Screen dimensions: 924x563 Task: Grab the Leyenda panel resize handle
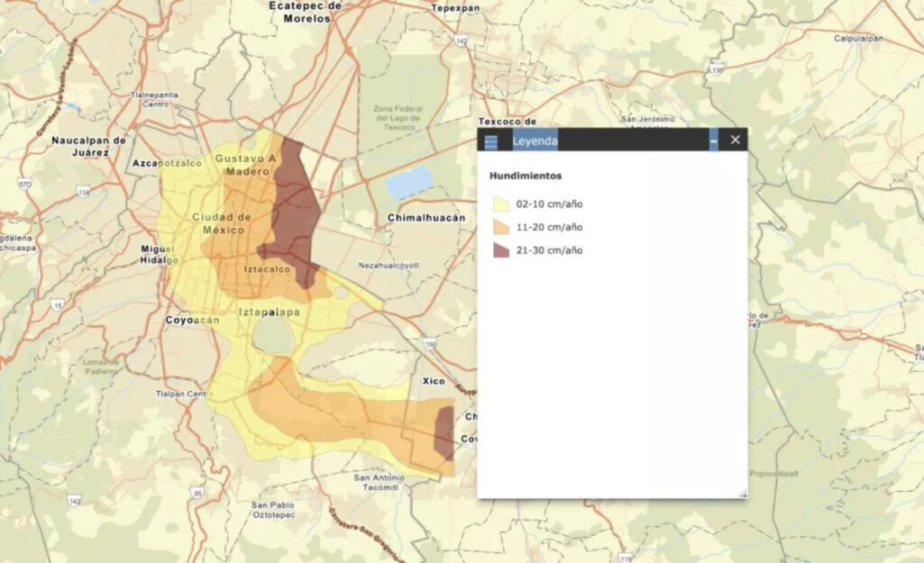[x=743, y=494]
